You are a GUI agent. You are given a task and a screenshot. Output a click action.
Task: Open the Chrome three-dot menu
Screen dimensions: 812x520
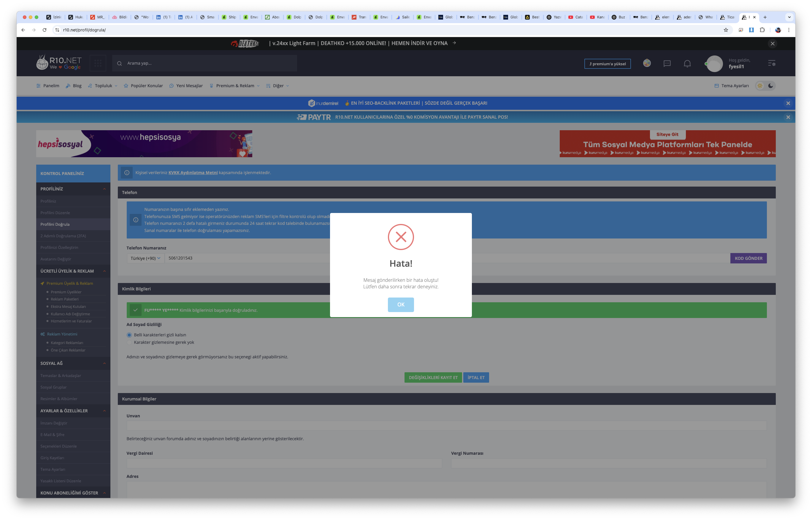click(x=789, y=30)
